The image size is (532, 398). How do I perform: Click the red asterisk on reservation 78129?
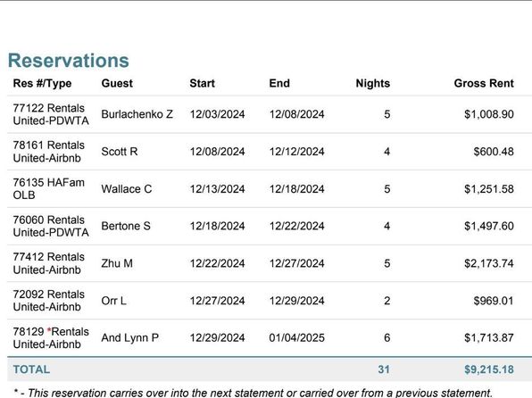coord(49,330)
